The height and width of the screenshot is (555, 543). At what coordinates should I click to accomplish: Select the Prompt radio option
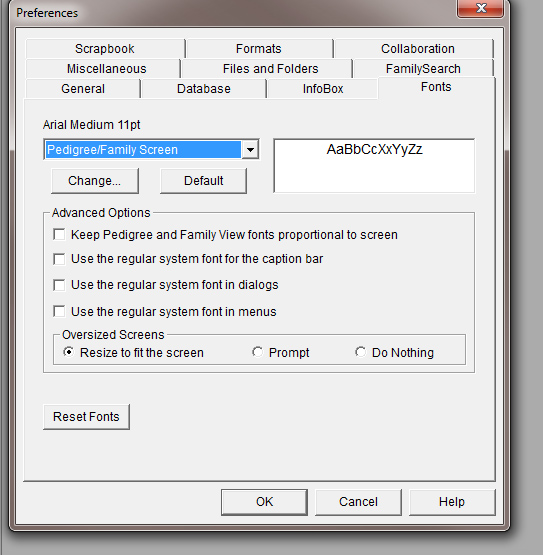(x=257, y=352)
